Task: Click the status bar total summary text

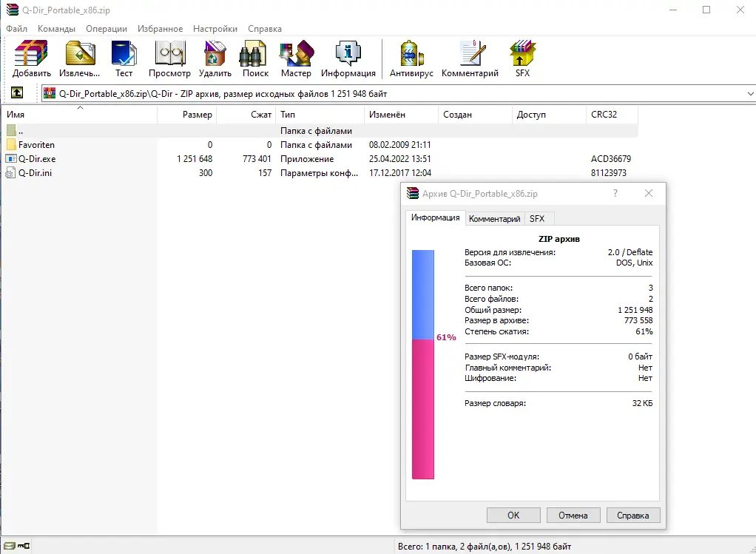Action: tap(485, 547)
